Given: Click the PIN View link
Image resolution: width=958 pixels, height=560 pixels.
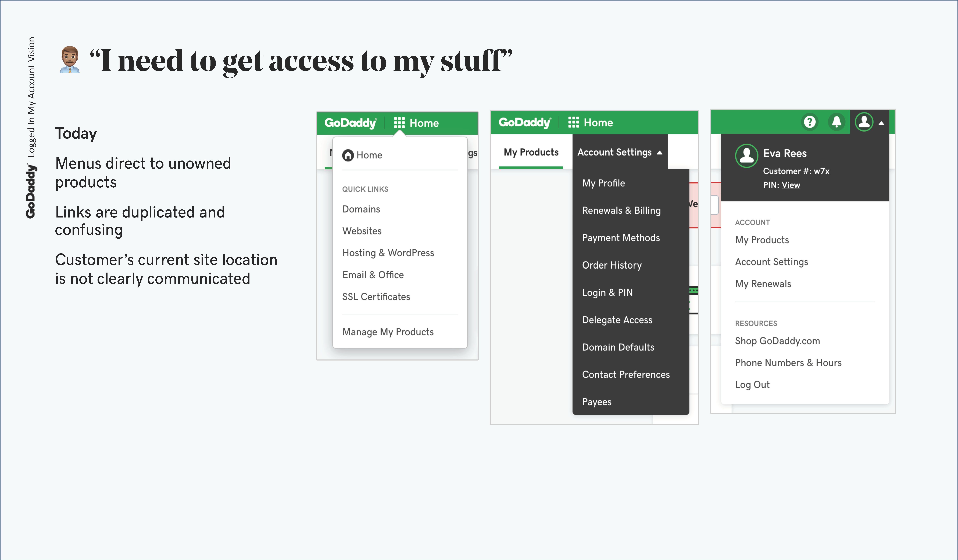Looking at the screenshot, I should 791,185.
